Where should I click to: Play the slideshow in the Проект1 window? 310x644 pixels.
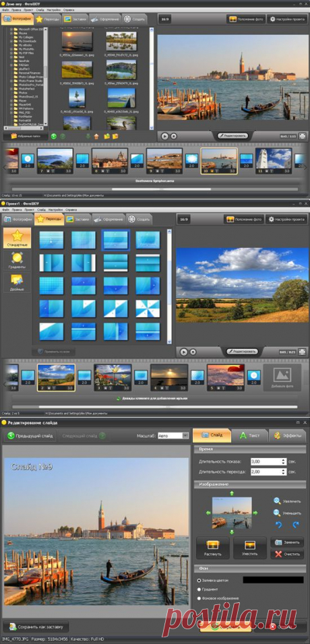tap(184, 352)
